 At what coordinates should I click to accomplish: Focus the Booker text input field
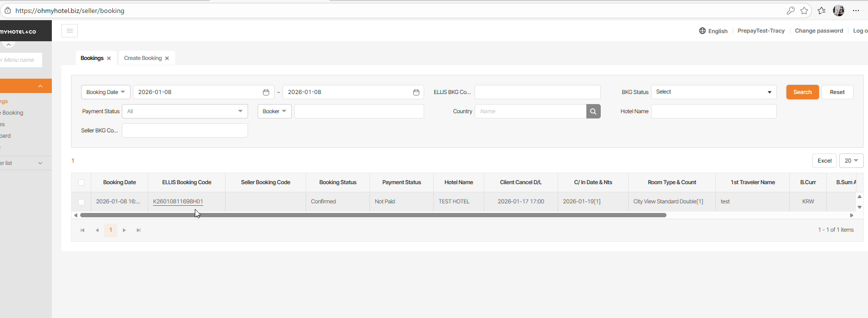tap(359, 111)
